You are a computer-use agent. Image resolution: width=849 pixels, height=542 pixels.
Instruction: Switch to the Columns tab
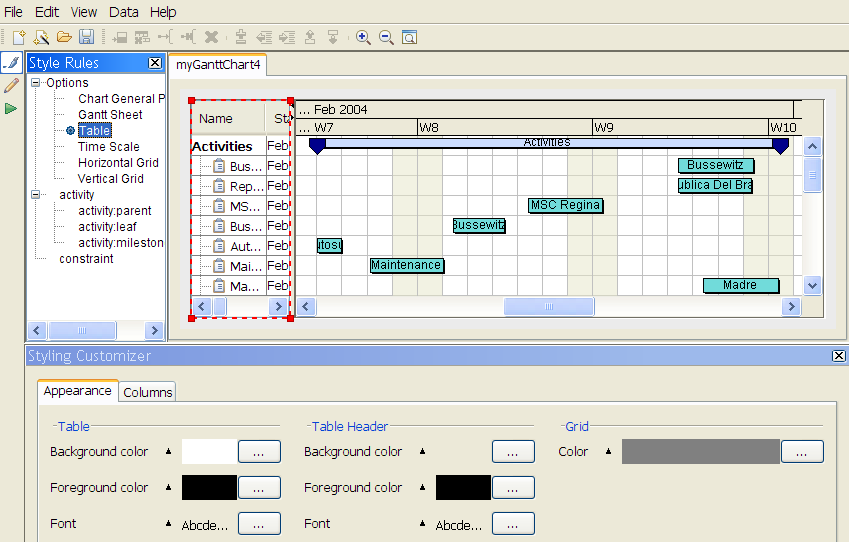tap(148, 392)
